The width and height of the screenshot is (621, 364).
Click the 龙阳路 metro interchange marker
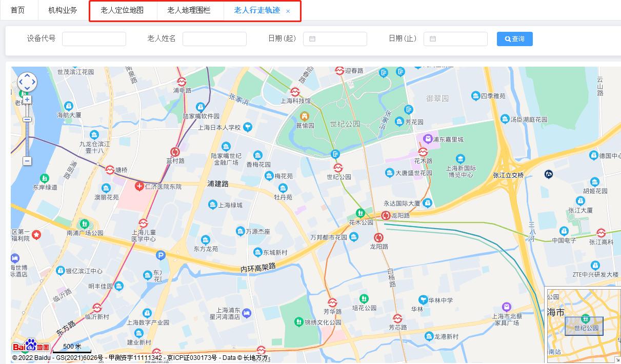click(385, 216)
